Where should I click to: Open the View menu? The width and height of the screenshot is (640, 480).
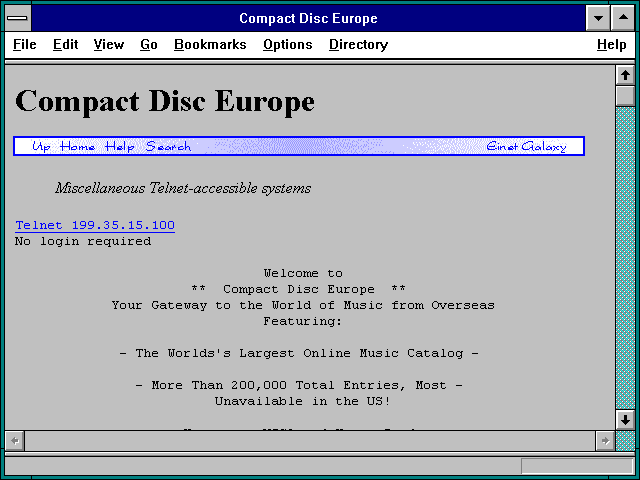coord(109,44)
